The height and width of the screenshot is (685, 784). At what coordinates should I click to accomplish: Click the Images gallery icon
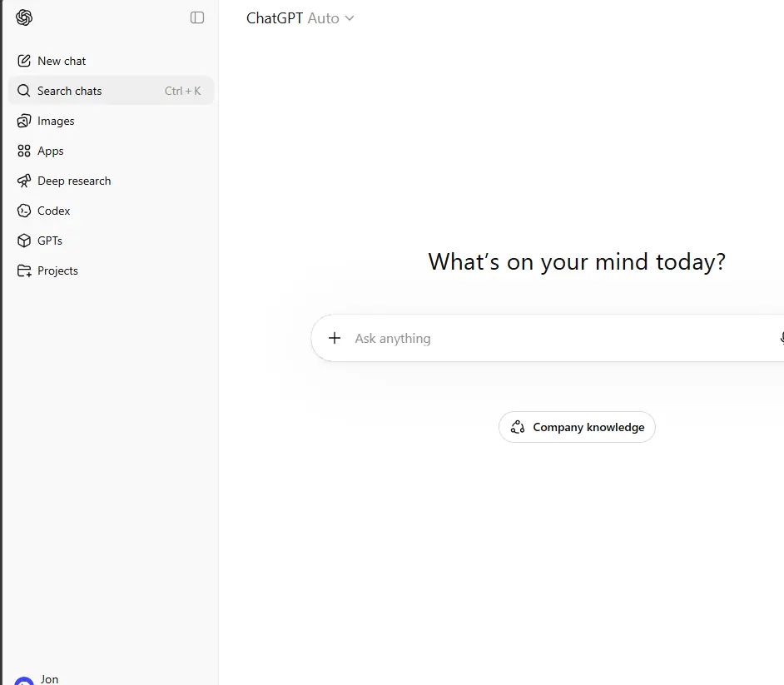24,121
